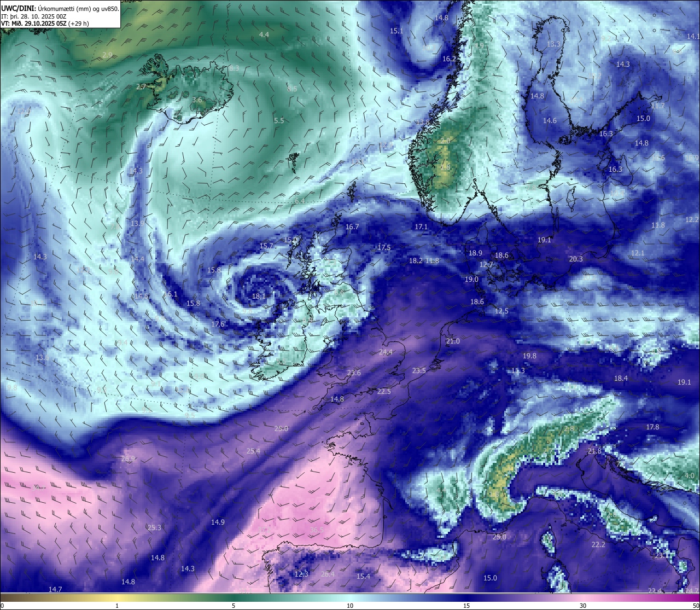Click the legend tick label '50'
Viewport: 700px width, 610px height.
696,606
